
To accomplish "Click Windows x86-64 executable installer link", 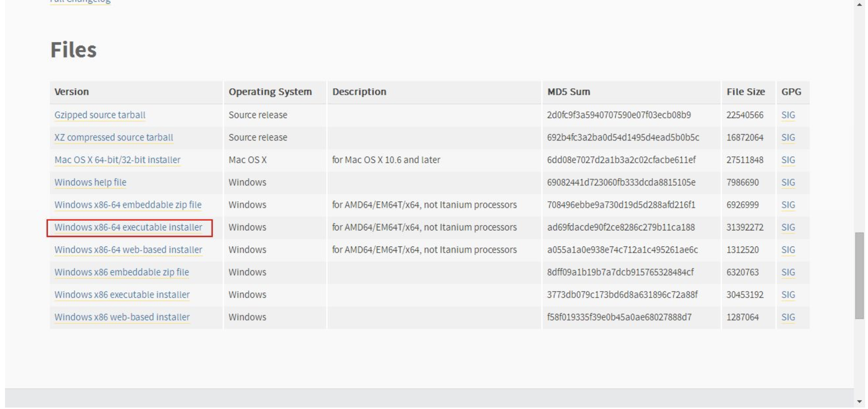I will [128, 227].
